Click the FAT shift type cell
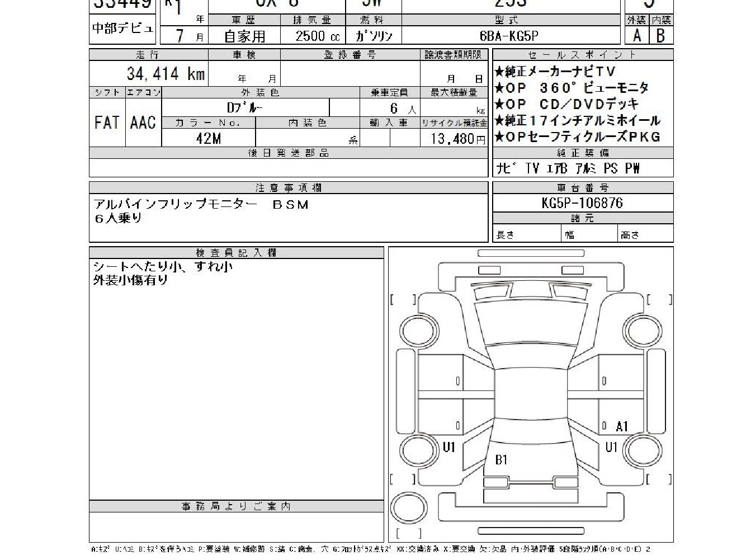Viewport: 746px width, 560px height. (x=107, y=123)
